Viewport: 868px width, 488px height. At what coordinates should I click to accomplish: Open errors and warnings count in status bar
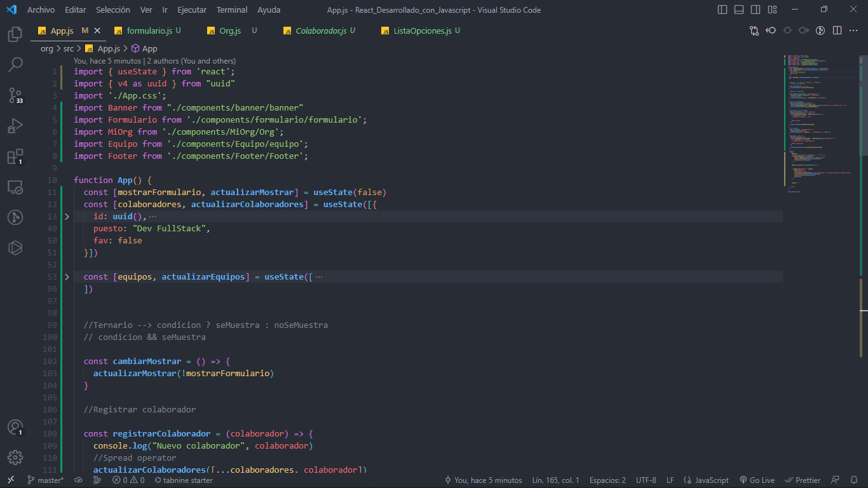pyautogui.click(x=128, y=480)
